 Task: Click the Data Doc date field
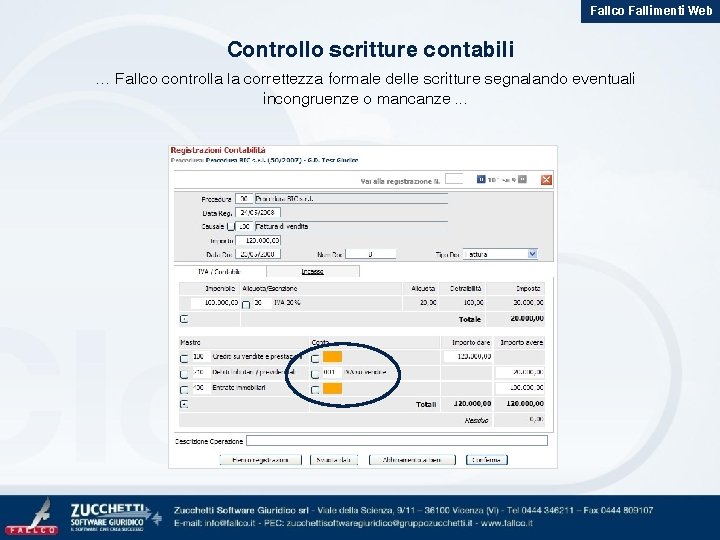tap(258, 254)
